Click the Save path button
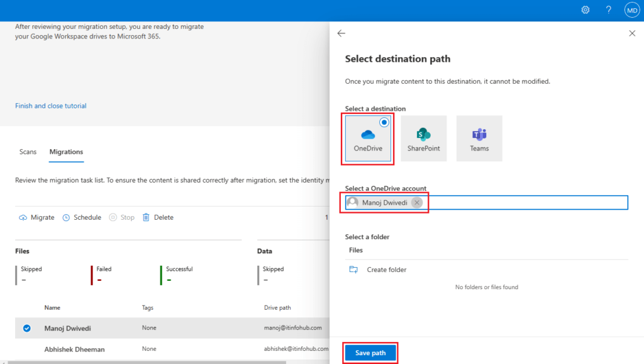This screenshot has height=364, width=644. (370, 353)
